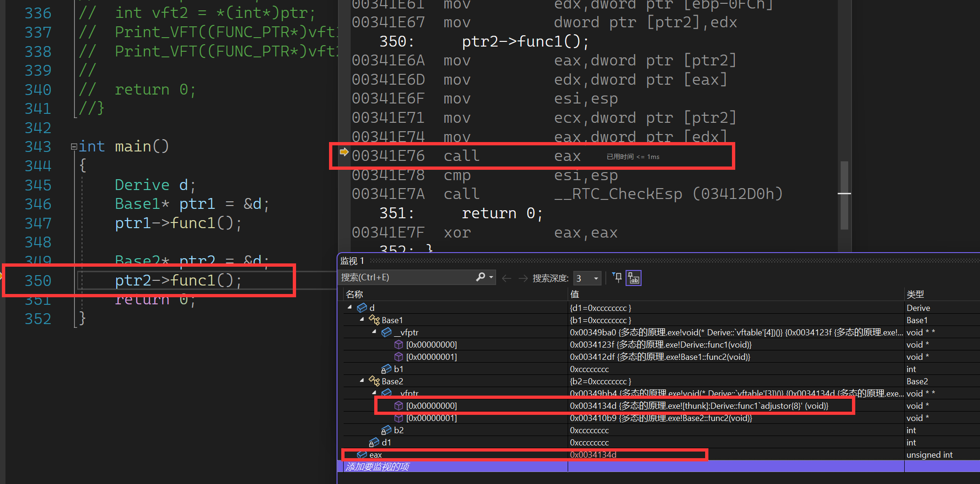This screenshot has height=484, width=980.
Task: Click 值 column header
Action: tap(574, 294)
